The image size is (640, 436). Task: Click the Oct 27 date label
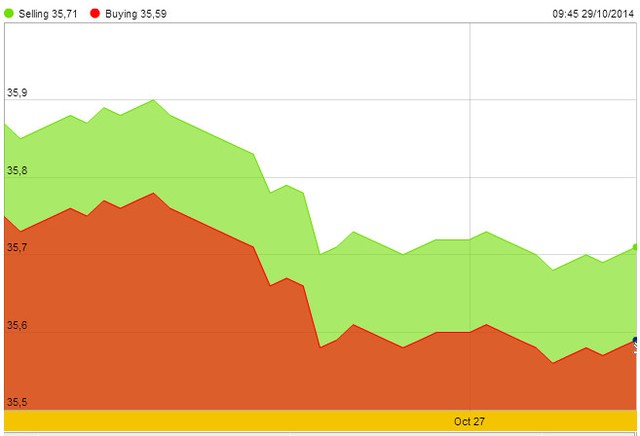(469, 421)
